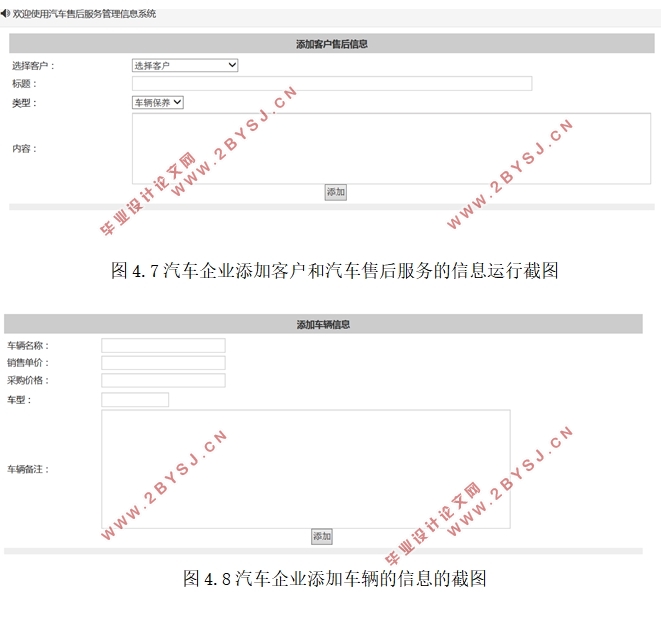The width and height of the screenshot is (661, 620).
Task: Click the 选择客户 field label
Action: point(33,66)
